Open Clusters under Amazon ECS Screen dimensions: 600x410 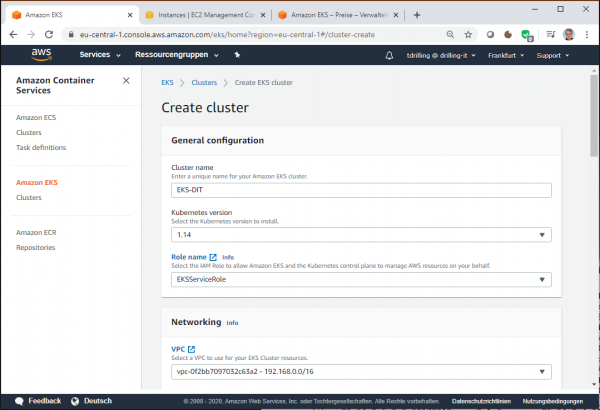tap(29, 132)
